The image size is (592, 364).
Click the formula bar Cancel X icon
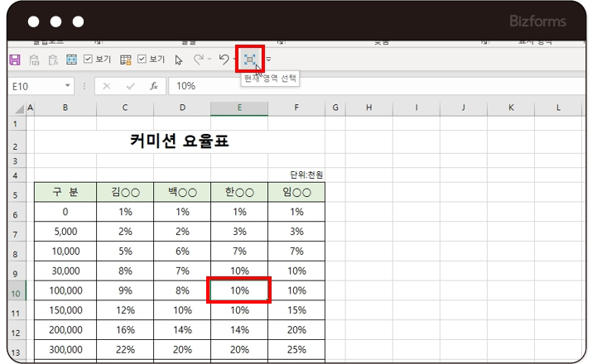[107, 86]
